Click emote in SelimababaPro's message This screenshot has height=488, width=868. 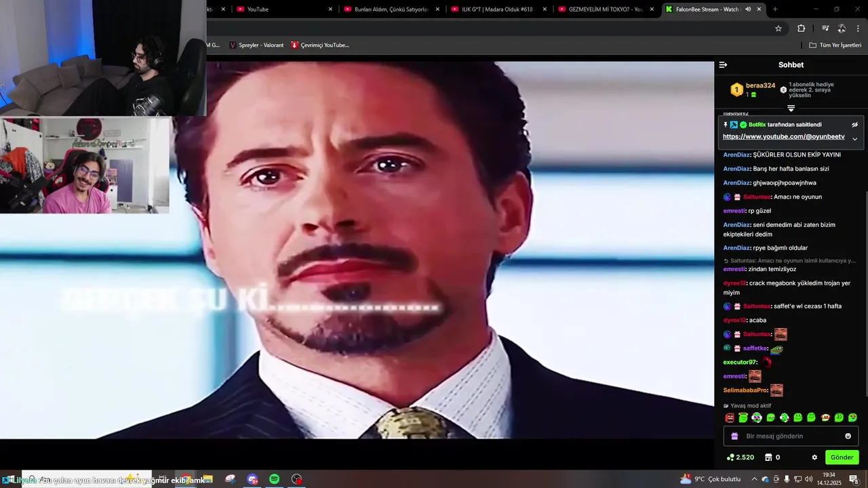pos(776,390)
